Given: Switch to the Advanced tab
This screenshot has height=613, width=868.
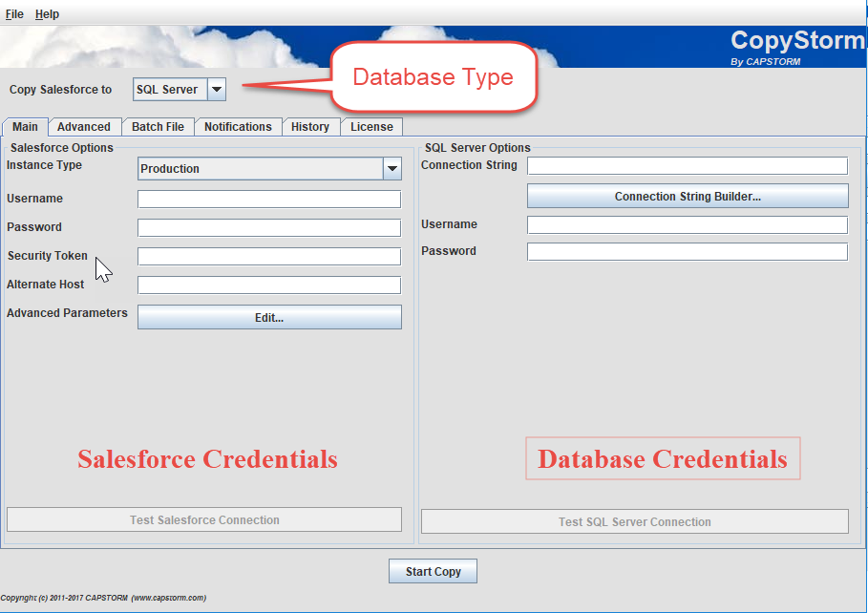Looking at the screenshot, I should click(x=84, y=127).
